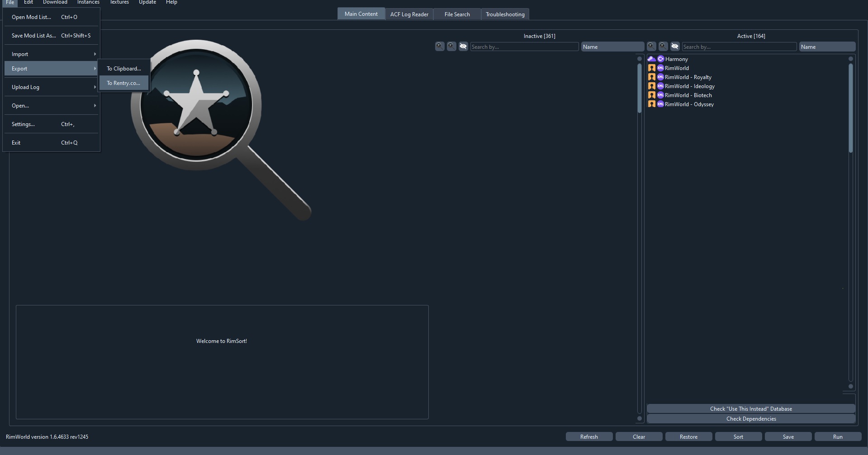Open the Active list Name search-mode dropdown
The image size is (868, 455).
[827, 47]
